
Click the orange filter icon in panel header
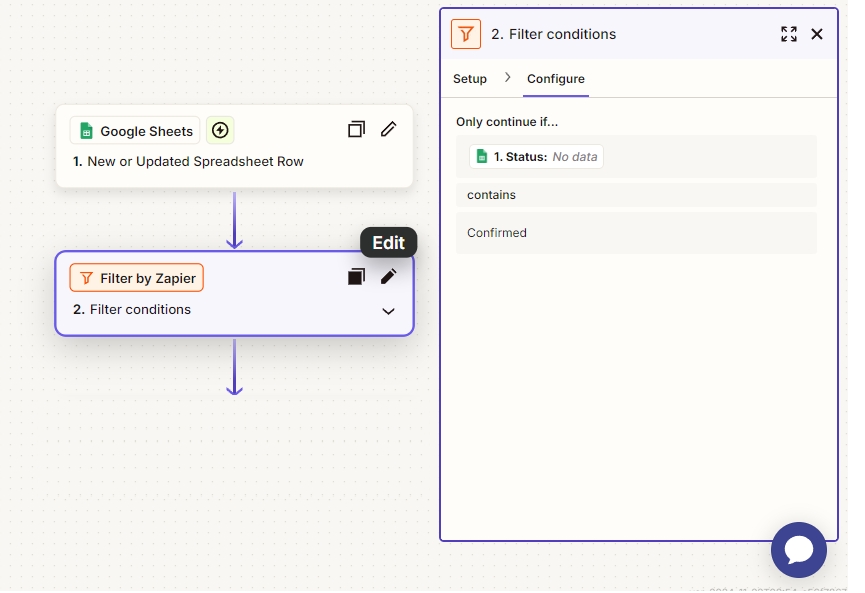pyautogui.click(x=466, y=34)
